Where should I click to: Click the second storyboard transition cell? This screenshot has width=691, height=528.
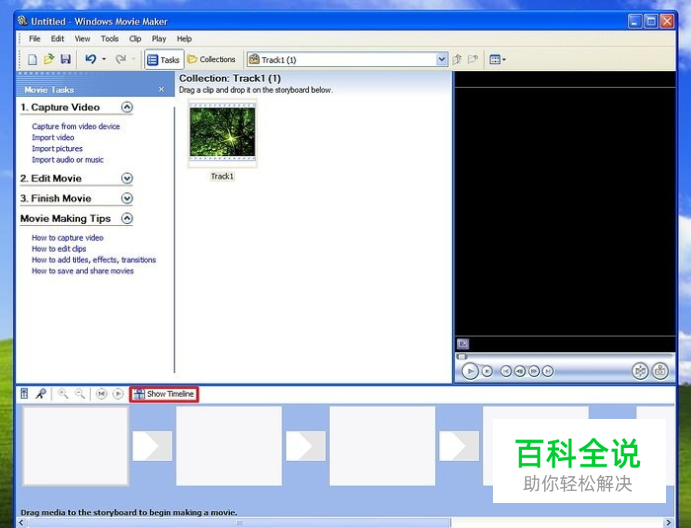[306, 446]
